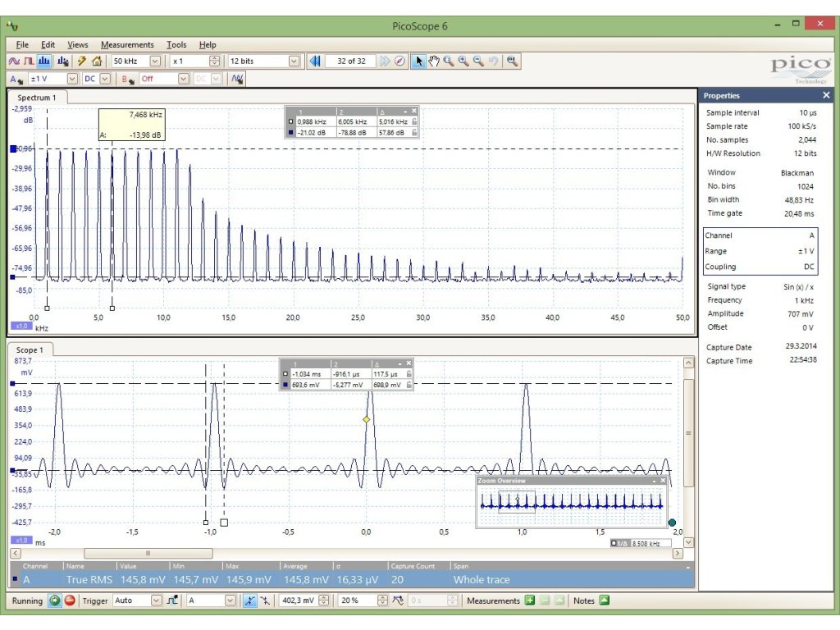
Task: Switch to Spectrum mode icon
Action: [43, 61]
